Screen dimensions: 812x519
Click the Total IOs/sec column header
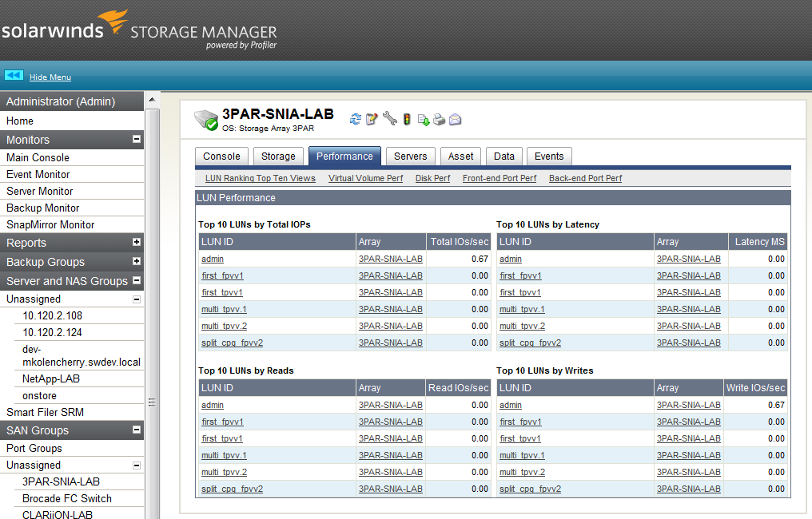tap(460, 242)
